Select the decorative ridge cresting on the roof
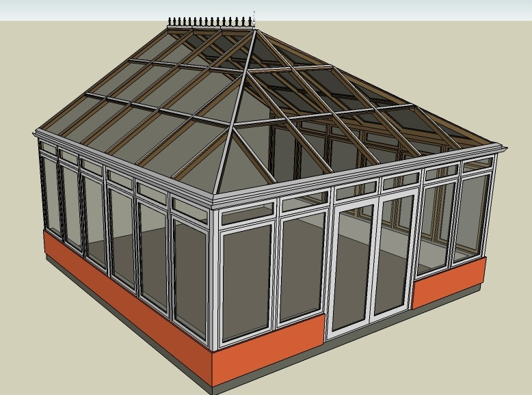 (211, 23)
